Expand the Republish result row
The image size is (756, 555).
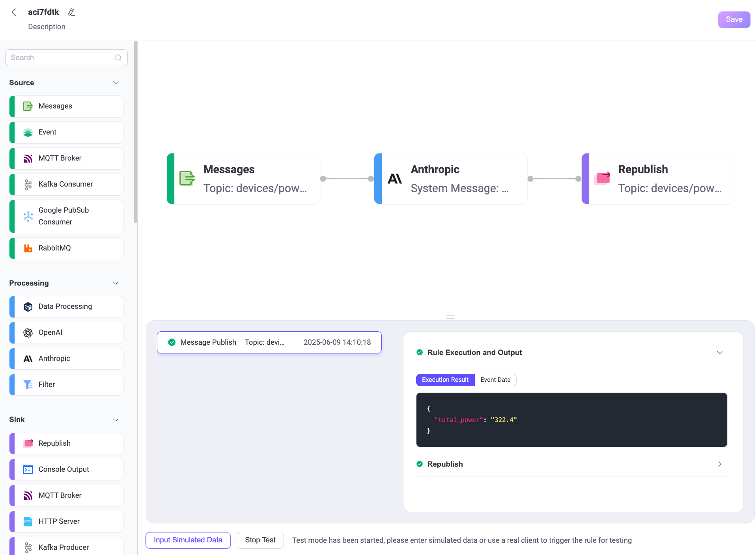[719, 464]
